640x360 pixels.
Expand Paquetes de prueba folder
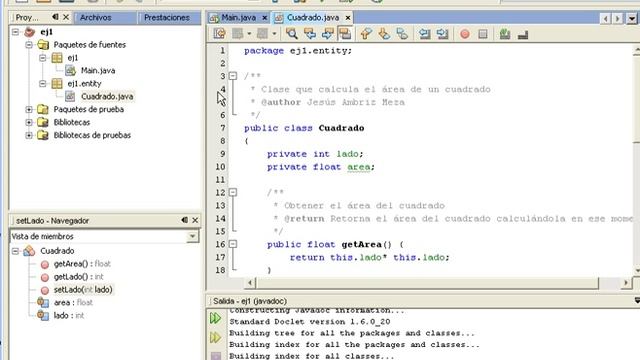(x=29, y=109)
